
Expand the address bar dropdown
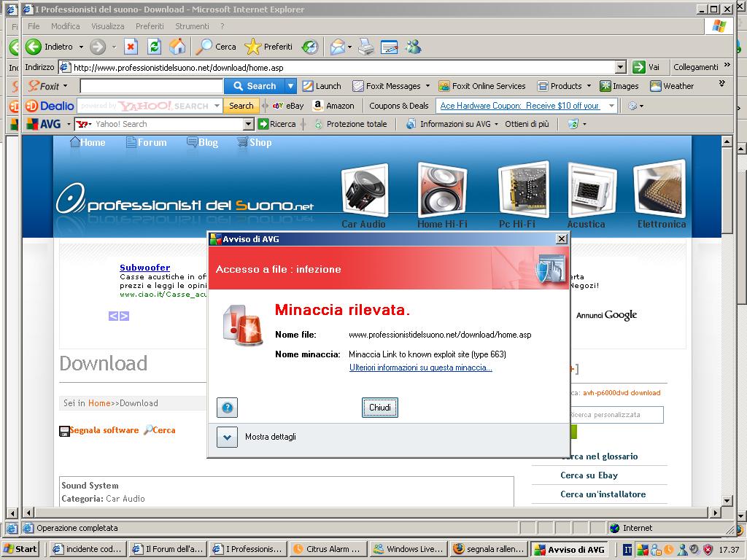[x=620, y=67]
